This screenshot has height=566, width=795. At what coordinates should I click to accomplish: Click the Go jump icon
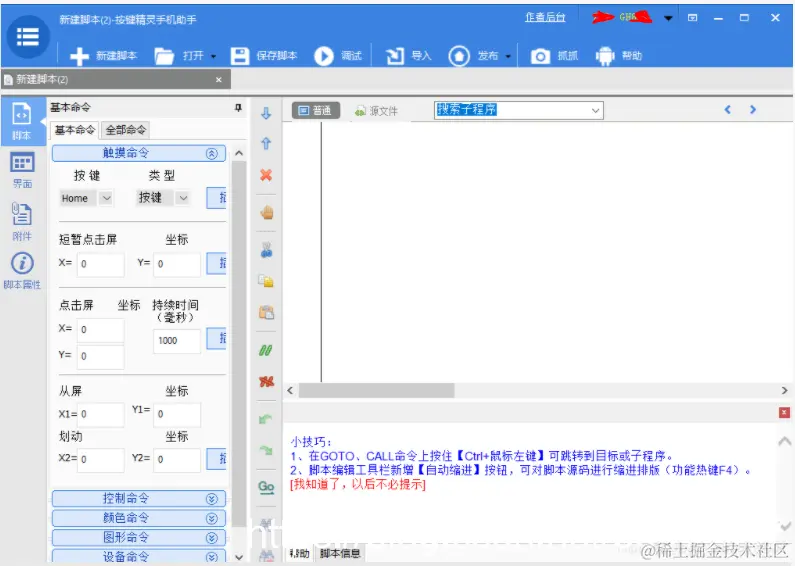click(266, 487)
